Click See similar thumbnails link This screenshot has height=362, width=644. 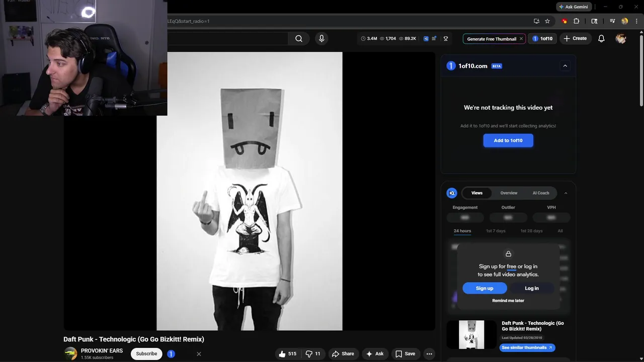(527, 347)
